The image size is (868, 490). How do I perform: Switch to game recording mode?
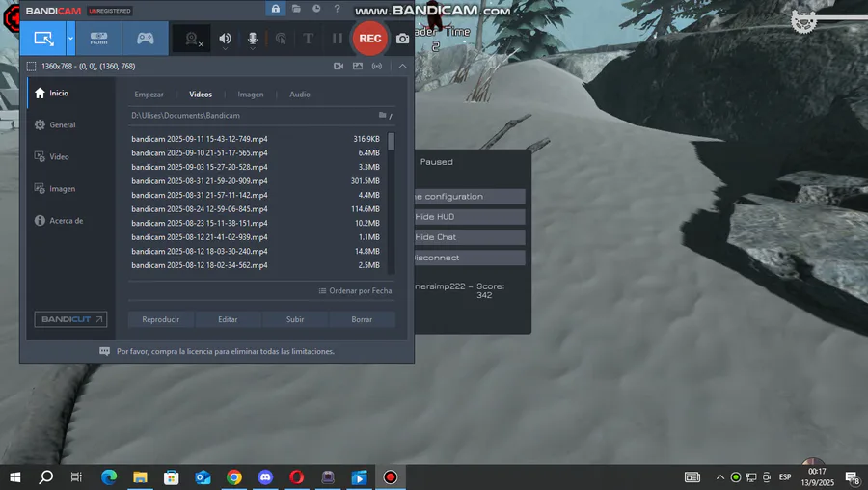145,39
